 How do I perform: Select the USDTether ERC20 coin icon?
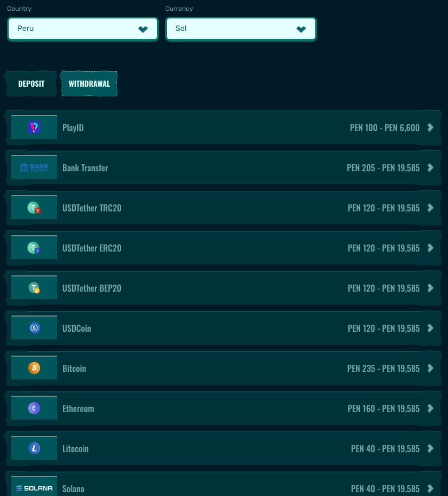(34, 248)
